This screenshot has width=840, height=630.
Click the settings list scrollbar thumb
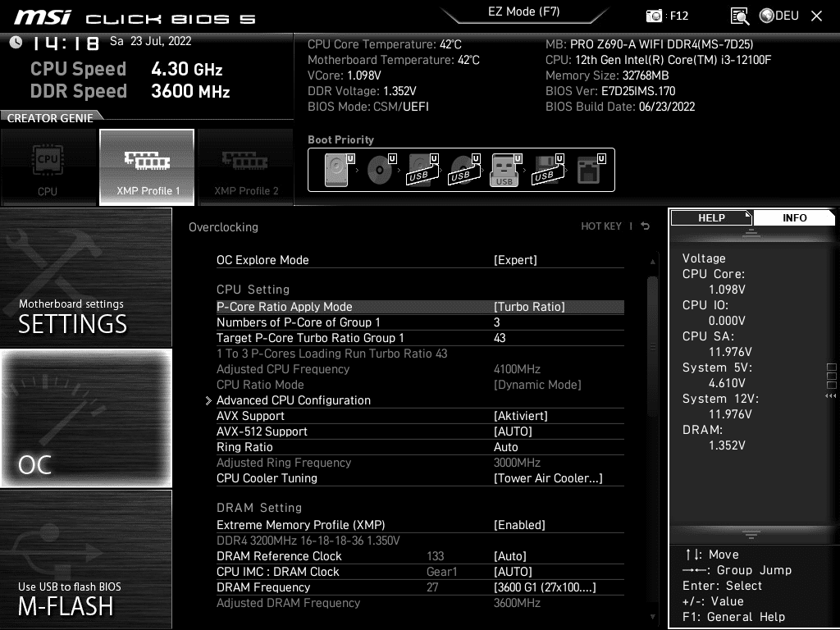click(652, 347)
